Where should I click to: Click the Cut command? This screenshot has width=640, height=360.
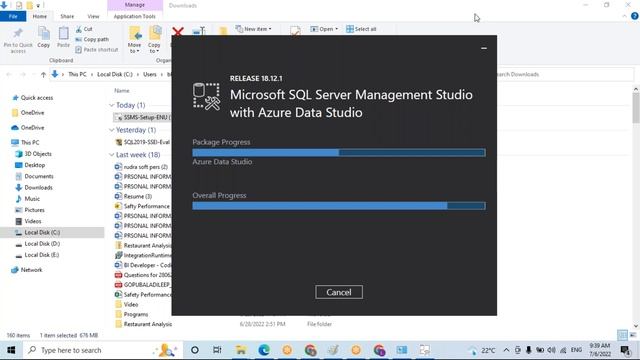pyautogui.click(x=84, y=29)
